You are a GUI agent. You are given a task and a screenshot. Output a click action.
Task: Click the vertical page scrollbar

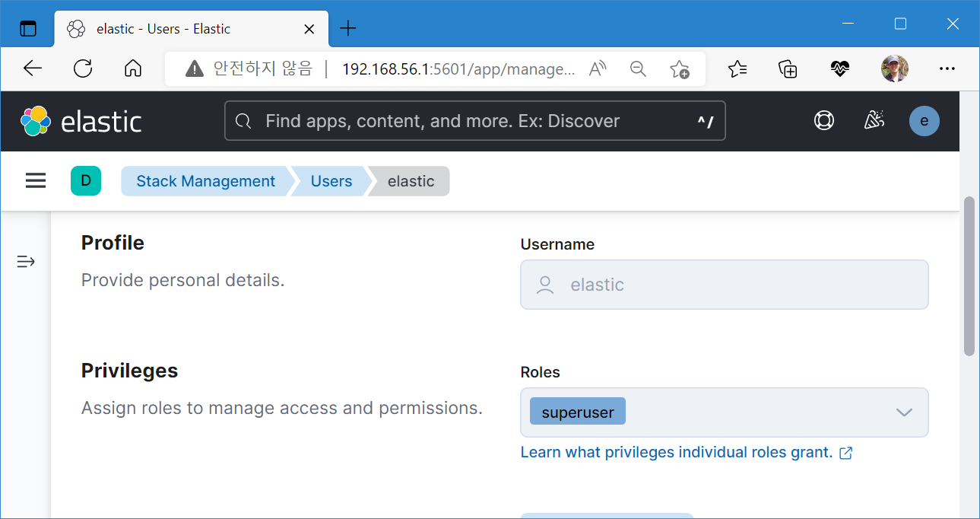click(x=969, y=275)
